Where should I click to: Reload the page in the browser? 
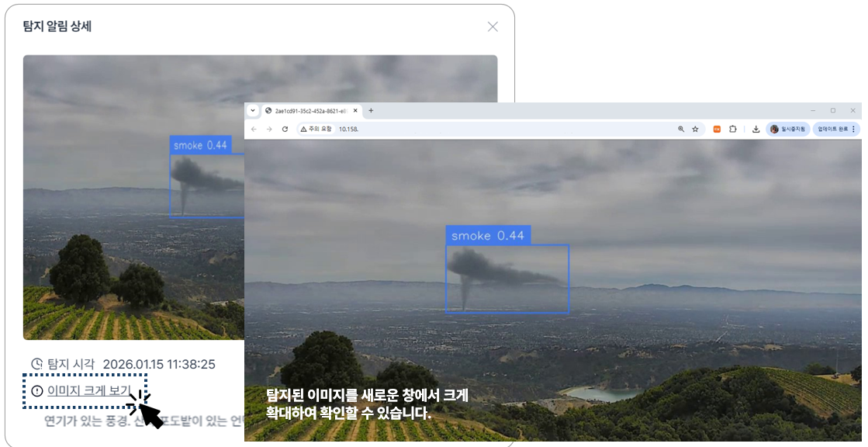285,129
